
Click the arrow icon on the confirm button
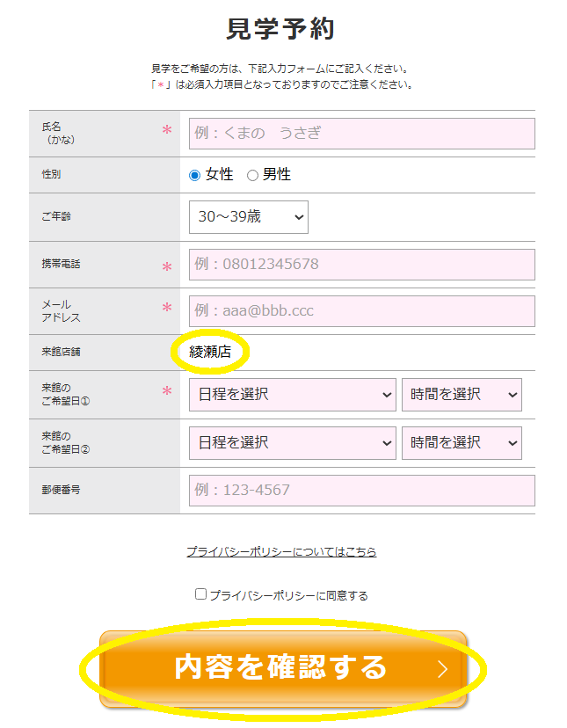[x=442, y=669]
